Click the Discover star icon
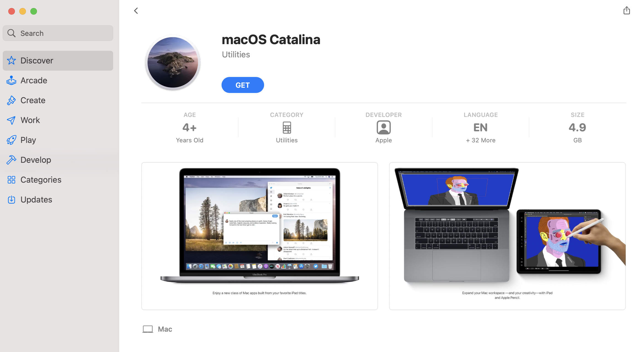 click(x=11, y=60)
